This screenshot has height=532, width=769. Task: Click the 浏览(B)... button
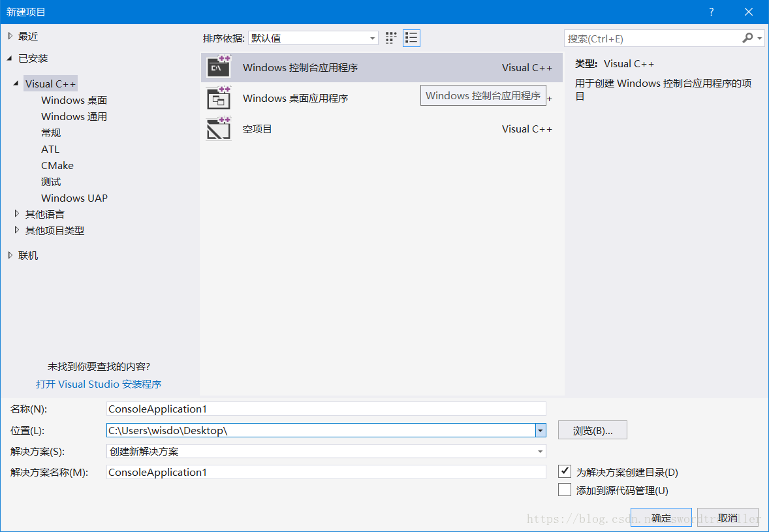coord(593,431)
